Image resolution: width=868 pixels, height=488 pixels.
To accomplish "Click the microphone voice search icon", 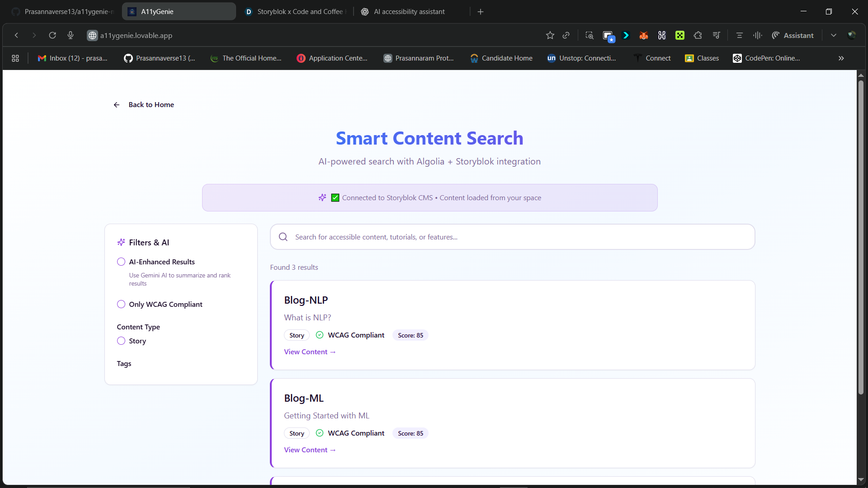I will pos(71,35).
